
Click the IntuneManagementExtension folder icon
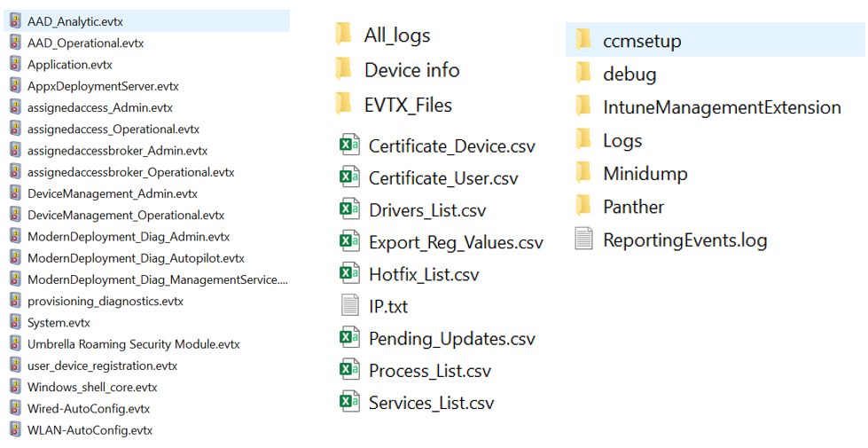coord(583,106)
